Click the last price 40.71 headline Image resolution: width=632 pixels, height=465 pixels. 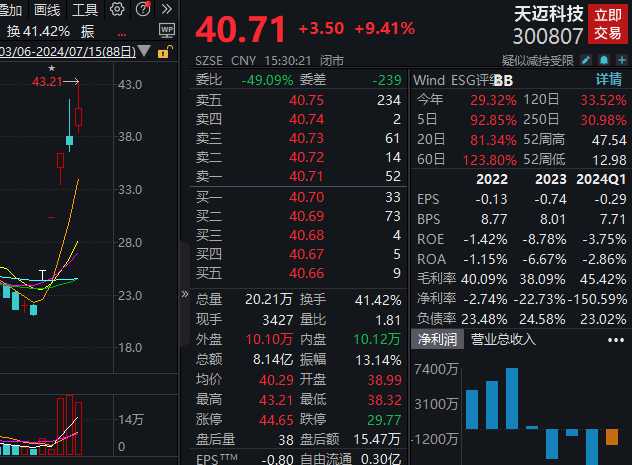tap(241, 29)
